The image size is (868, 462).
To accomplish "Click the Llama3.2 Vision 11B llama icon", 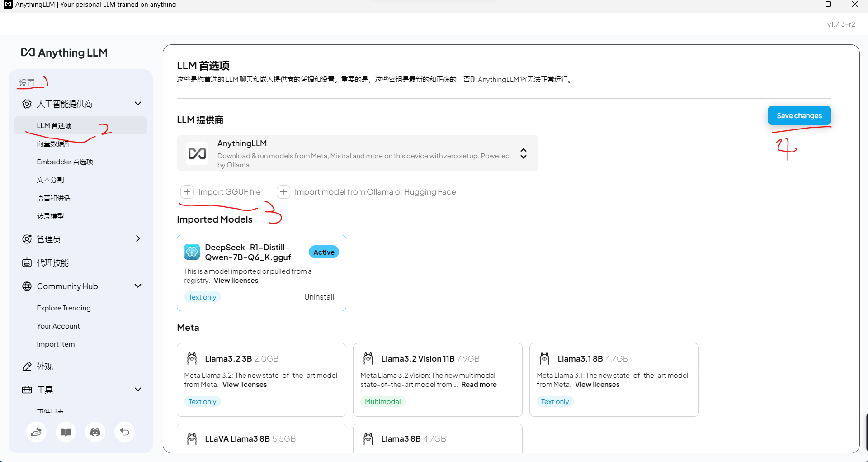I will (368, 359).
